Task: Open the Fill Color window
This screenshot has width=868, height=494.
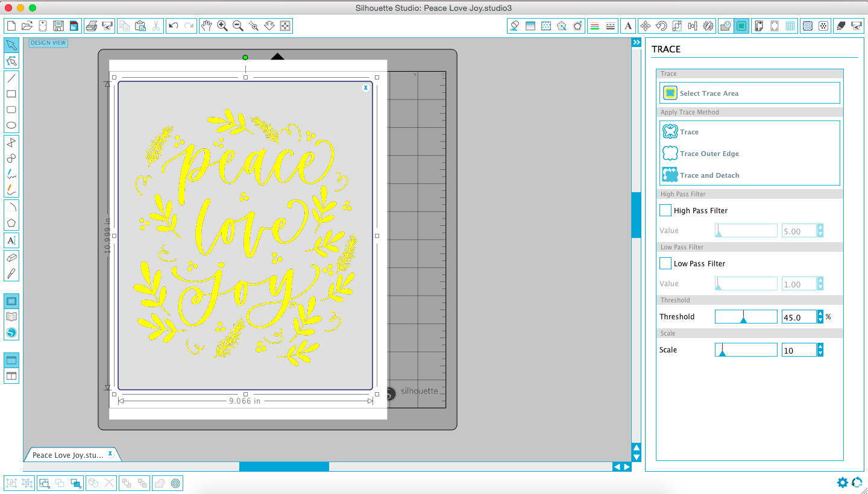Action: click(x=514, y=26)
